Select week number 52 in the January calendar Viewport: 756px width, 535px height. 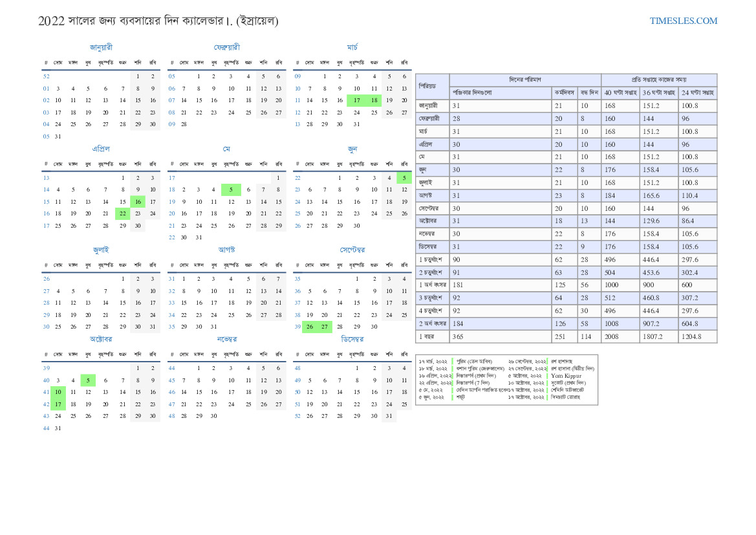47,76
